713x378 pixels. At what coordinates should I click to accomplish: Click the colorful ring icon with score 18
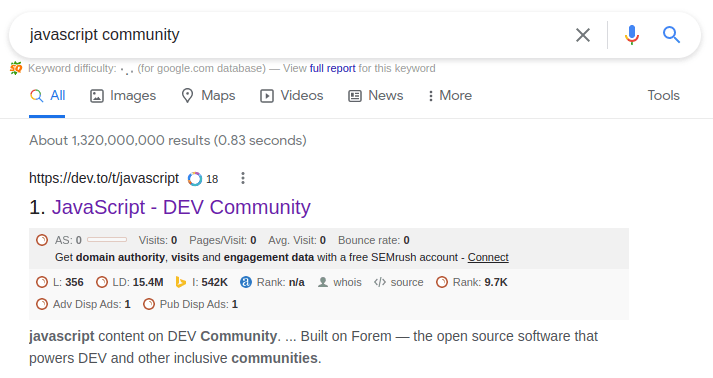[x=195, y=179]
